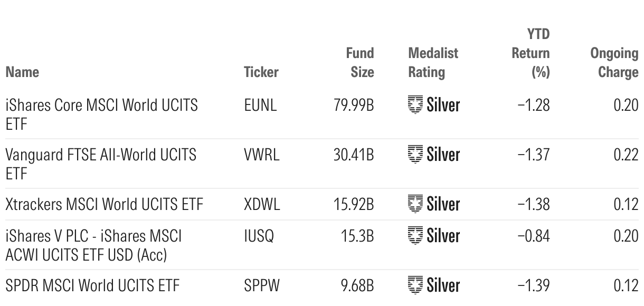
Task: Click the Silver medal icon for XDWL
Action: pos(415,204)
